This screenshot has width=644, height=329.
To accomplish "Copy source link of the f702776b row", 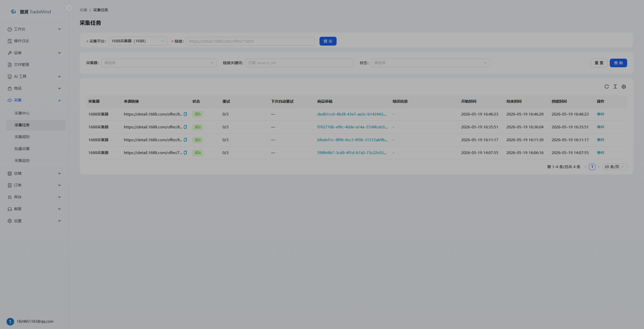I will 185,127.
